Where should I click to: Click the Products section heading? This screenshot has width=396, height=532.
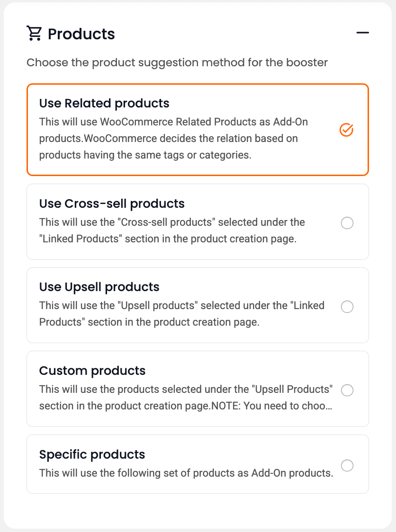point(81,34)
